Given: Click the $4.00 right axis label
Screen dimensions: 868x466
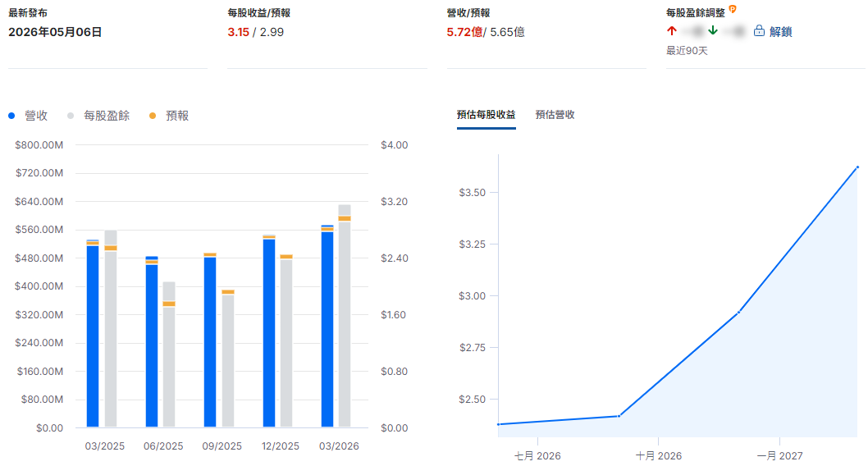Looking at the screenshot, I should coord(394,145).
